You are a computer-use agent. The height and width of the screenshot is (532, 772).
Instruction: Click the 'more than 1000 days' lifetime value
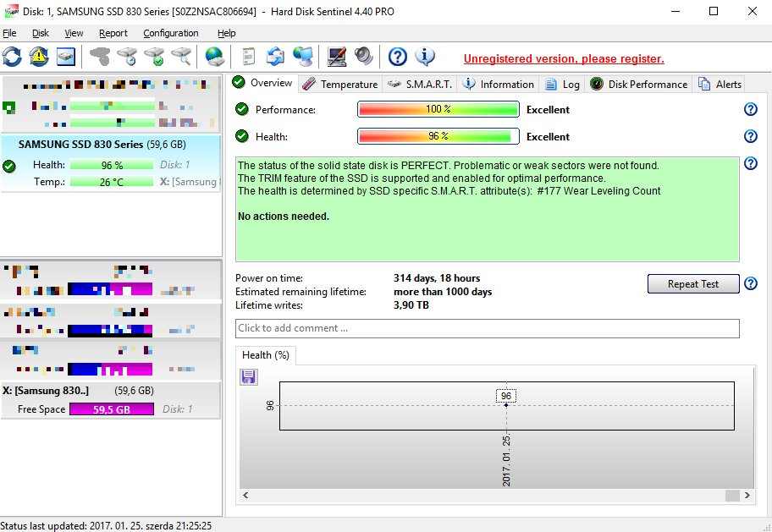pyautogui.click(x=443, y=292)
